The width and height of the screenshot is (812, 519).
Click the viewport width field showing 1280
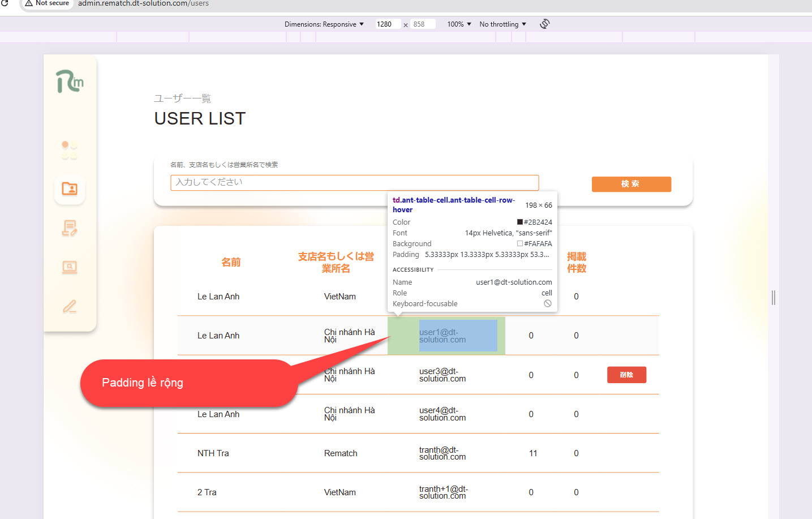(388, 24)
